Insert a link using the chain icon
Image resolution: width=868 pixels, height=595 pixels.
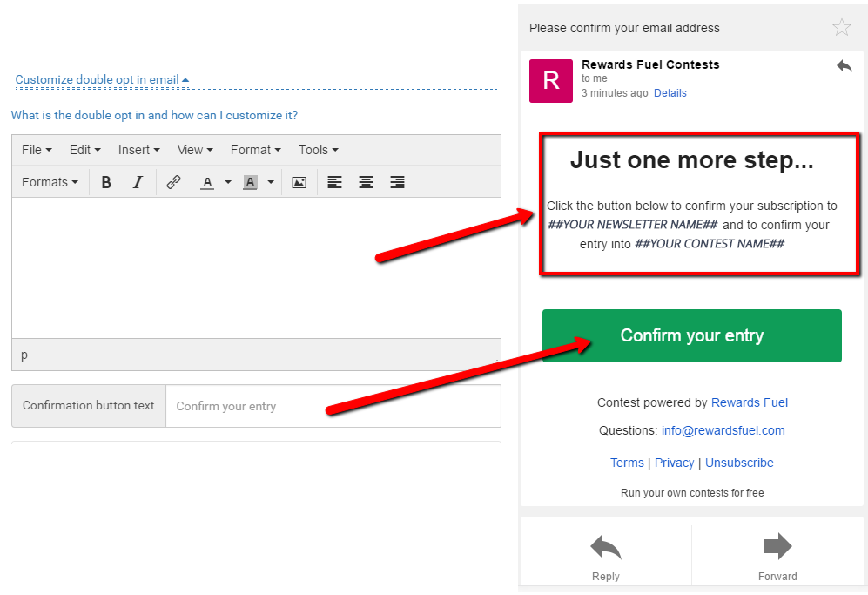(174, 182)
